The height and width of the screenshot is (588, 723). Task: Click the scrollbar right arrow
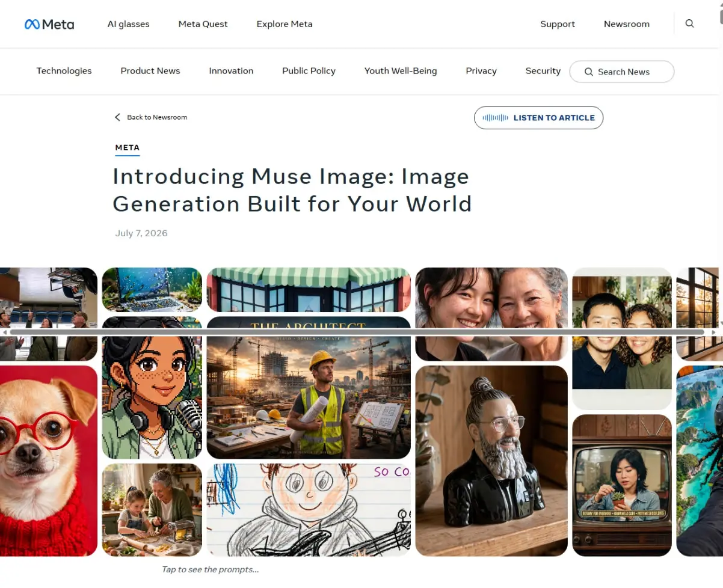[713, 332]
